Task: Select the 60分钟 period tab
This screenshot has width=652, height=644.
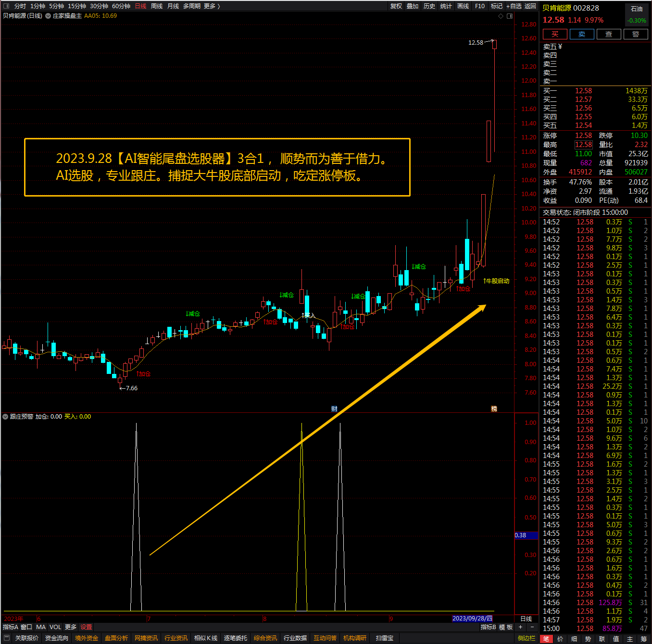Action: coord(121,6)
